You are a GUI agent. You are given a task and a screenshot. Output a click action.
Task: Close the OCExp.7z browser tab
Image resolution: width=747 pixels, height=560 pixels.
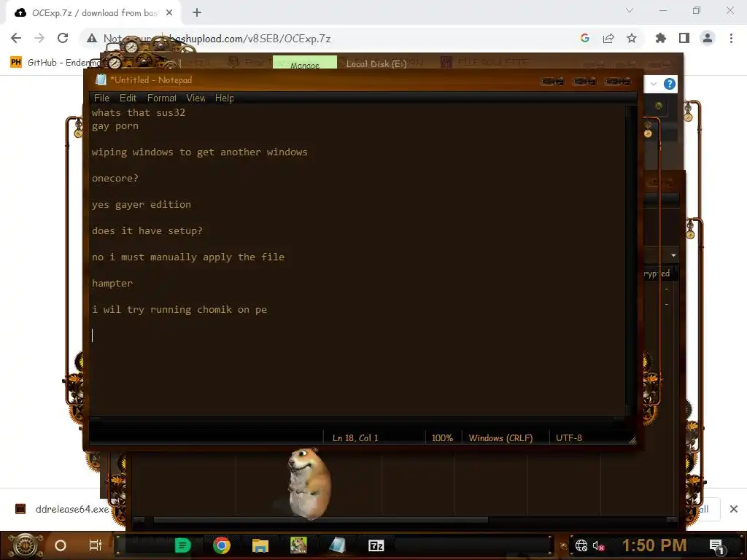[x=169, y=13]
